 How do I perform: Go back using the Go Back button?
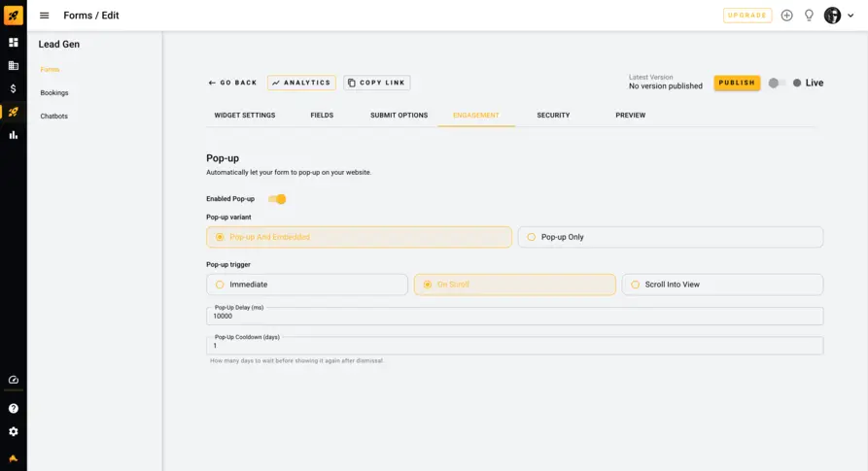[232, 83]
